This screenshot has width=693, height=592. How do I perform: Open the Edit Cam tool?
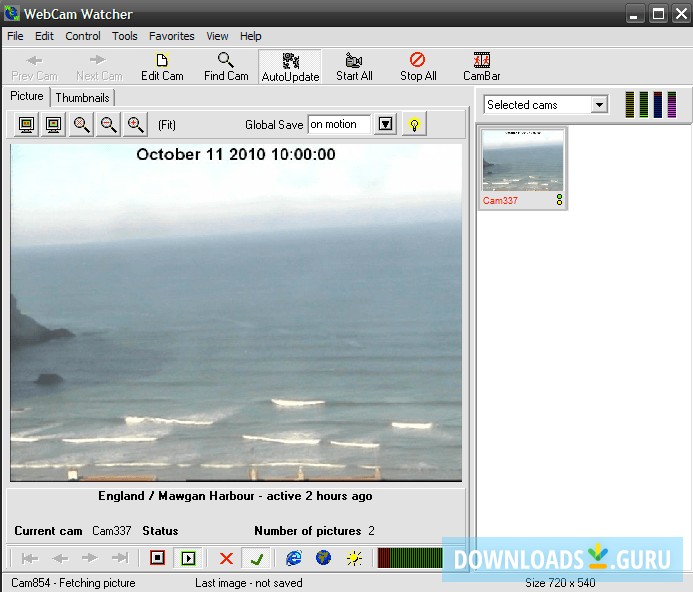(162, 67)
